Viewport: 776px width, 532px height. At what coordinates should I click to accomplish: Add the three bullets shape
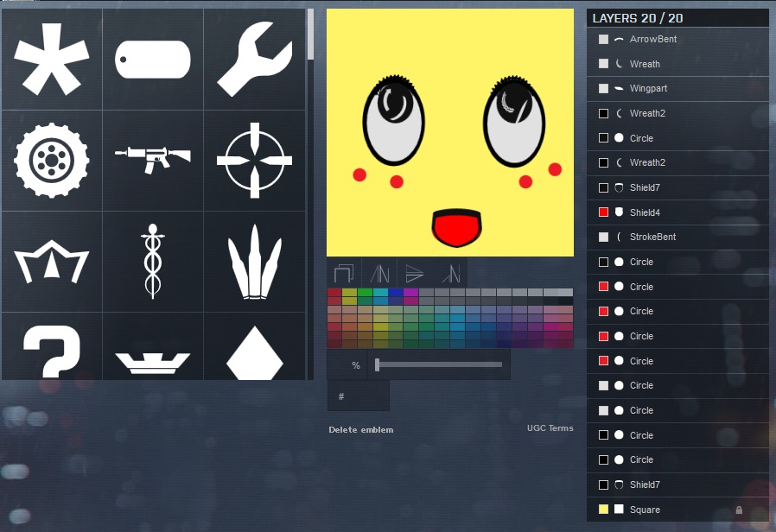[254, 261]
